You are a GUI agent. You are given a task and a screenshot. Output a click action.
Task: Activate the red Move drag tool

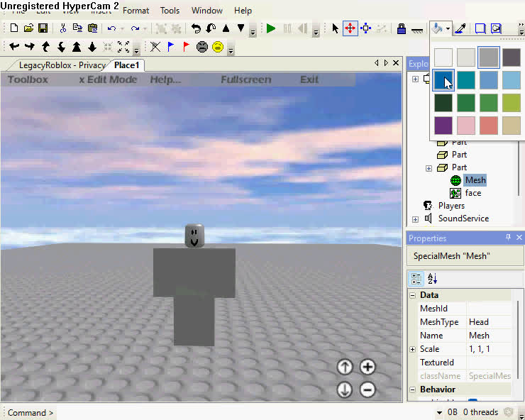pyautogui.click(x=350, y=28)
